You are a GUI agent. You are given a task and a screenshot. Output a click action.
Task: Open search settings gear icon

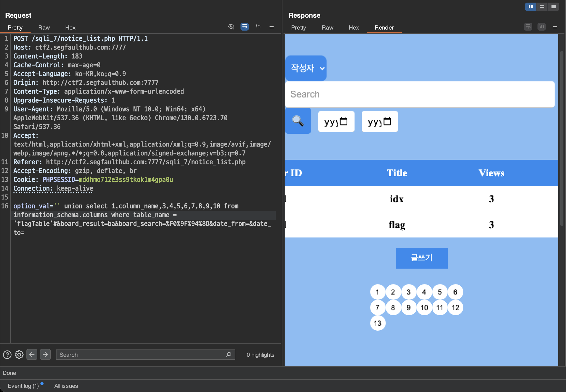[x=19, y=354]
